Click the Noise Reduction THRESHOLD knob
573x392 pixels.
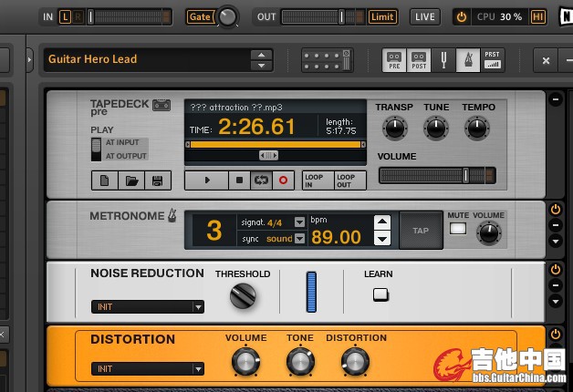pyautogui.click(x=243, y=296)
